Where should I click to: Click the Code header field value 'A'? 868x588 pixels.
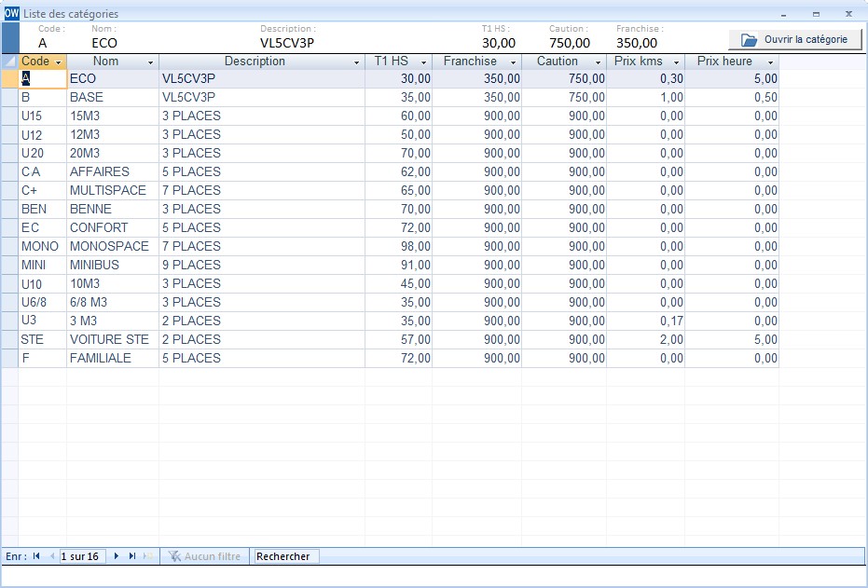[x=43, y=43]
